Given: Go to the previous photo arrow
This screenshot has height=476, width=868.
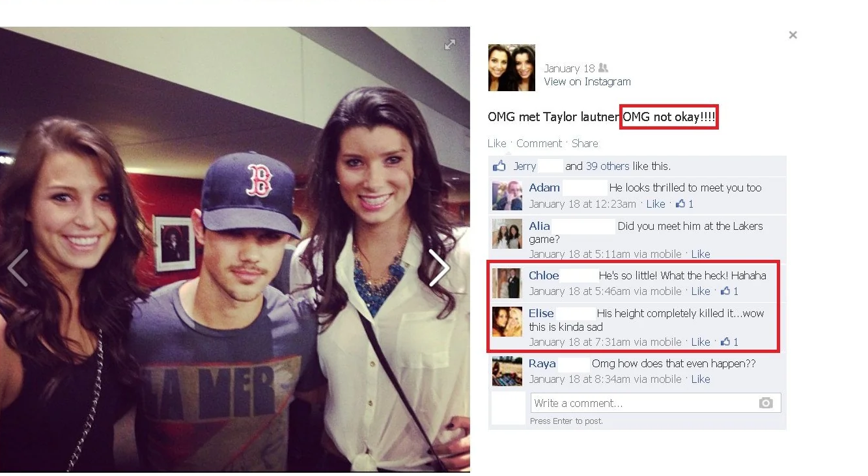Looking at the screenshot, I should [18, 268].
